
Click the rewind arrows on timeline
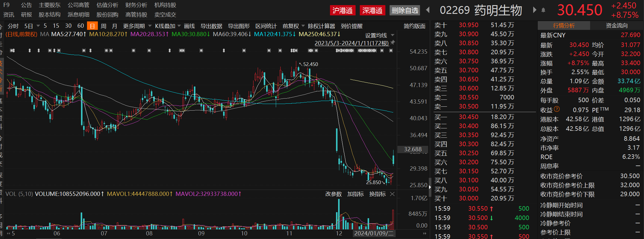click(8, 233)
